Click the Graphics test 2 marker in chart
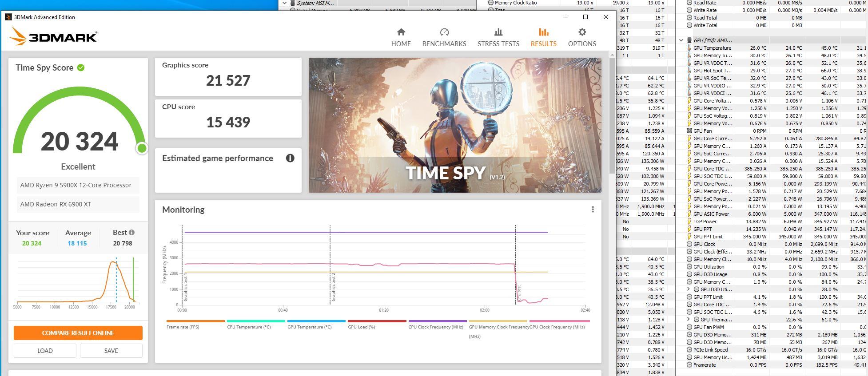The height and width of the screenshot is (376, 868). click(333, 287)
